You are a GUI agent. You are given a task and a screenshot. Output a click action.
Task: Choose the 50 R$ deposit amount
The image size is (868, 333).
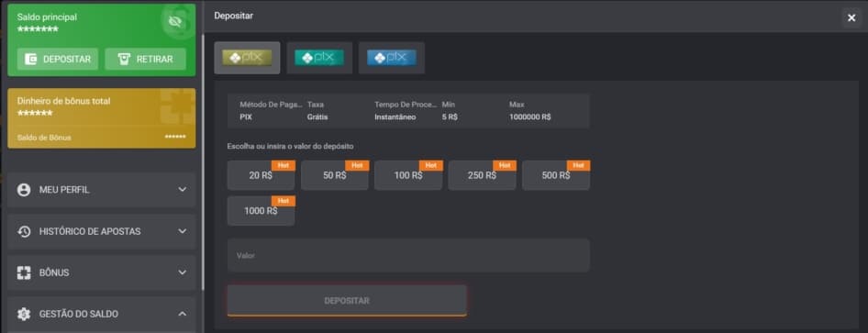[x=334, y=175]
